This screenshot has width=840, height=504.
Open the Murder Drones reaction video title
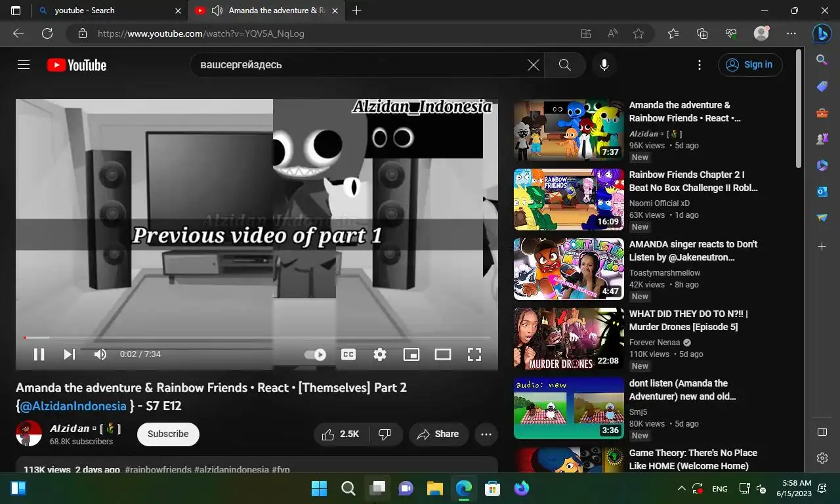688,320
